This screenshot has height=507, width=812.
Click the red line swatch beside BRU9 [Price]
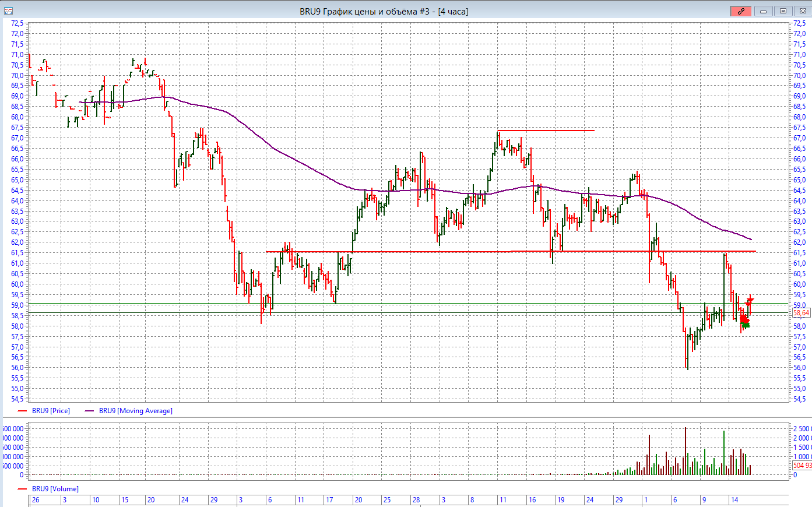(23, 411)
